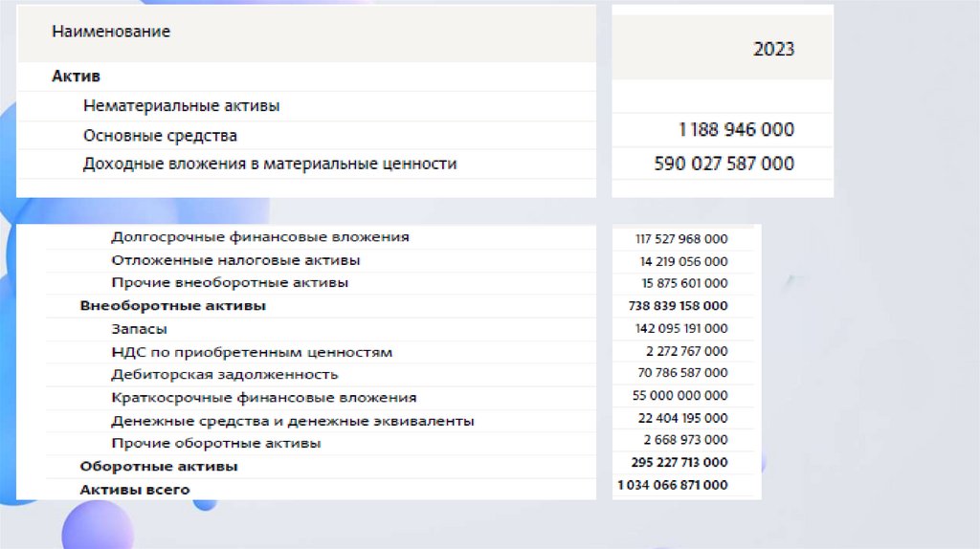Viewport: 980px width, 549px height.
Task: Click the subtotal 295 227 713 000
Action: pyautogui.click(x=679, y=462)
